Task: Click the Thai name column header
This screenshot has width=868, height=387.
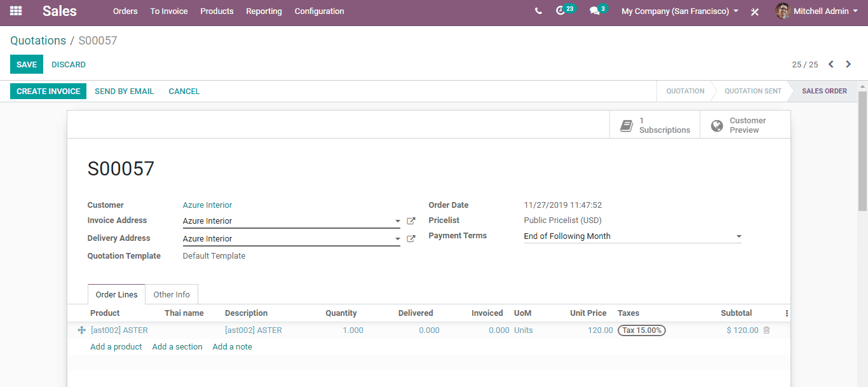Action: 184,313
